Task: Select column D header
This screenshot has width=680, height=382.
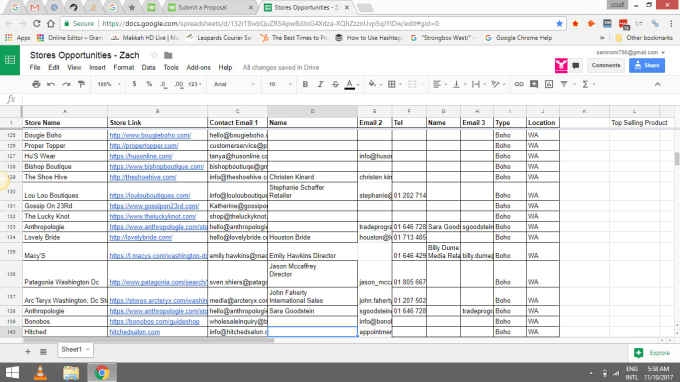Action: click(x=312, y=111)
